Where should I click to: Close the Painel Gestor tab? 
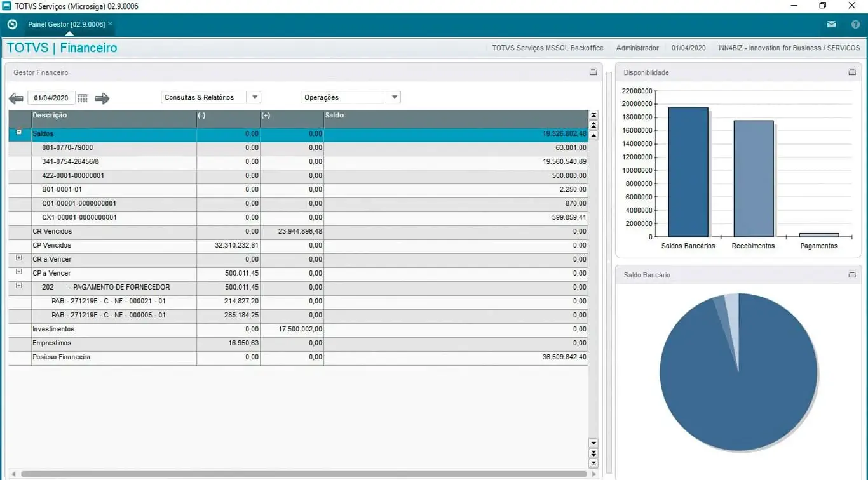click(110, 24)
